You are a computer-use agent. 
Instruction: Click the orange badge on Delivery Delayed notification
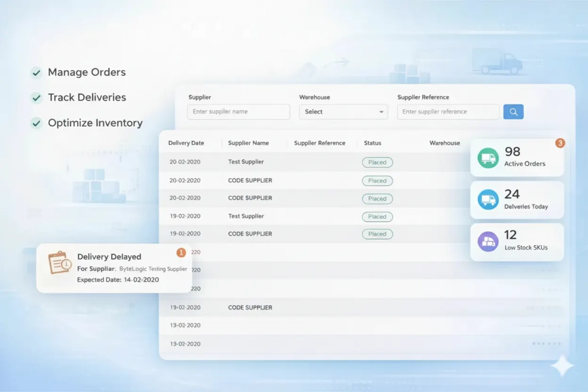point(181,253)
